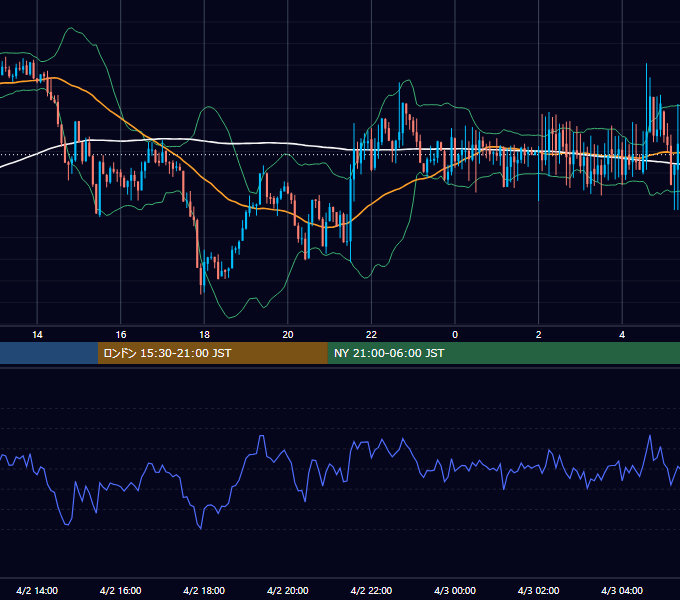This screenshot has width=680, height=600.
Task: Click the 4/2 22:00 oscillator time label
Action: click(x=371, y=590)
